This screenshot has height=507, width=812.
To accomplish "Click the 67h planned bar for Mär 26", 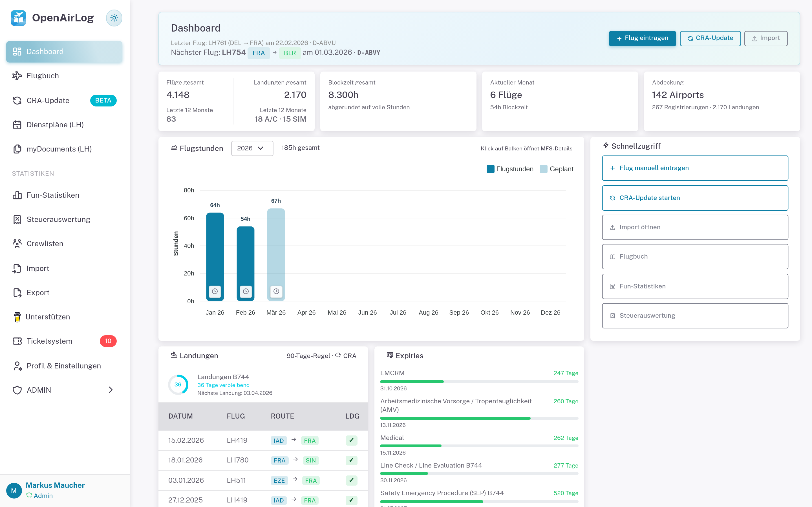I will pos(276,248).
